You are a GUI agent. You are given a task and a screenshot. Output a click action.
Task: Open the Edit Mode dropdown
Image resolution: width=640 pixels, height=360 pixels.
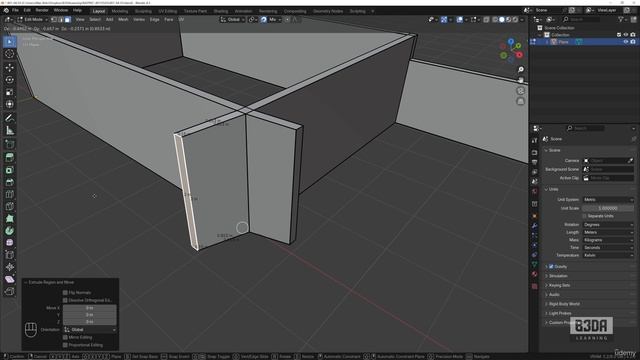coord(33,19)
